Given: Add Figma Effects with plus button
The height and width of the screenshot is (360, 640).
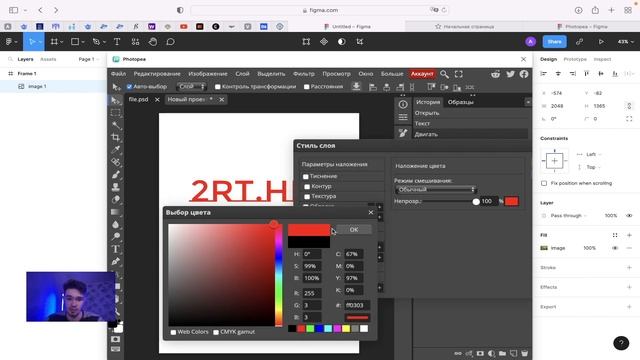Looking at the screenshot, I should tap(629, 287).
